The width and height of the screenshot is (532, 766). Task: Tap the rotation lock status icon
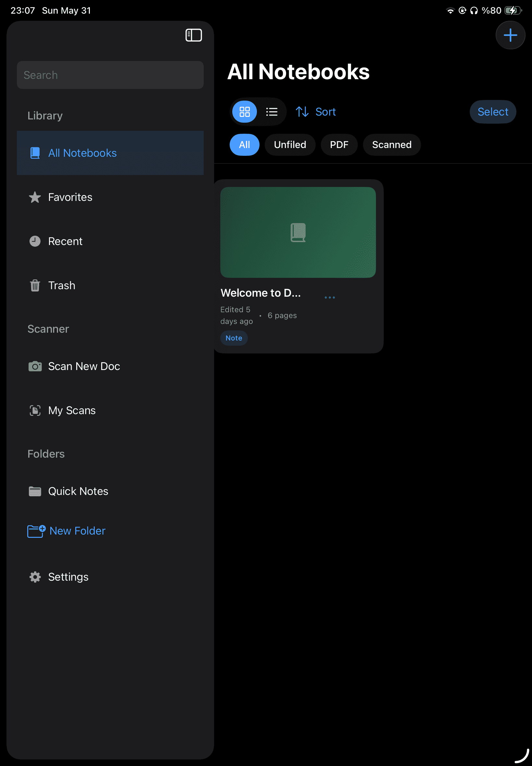point(462,11)
